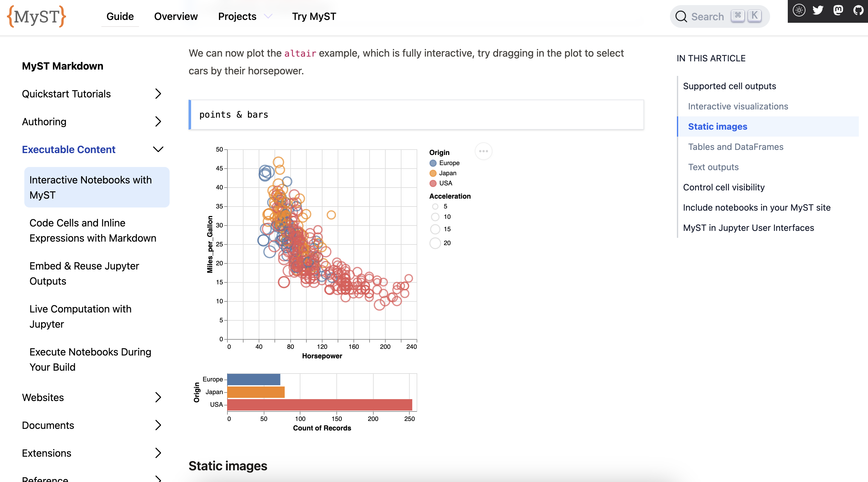Screen dimensions: 868x482
Task: Click the MyST logo
Action: click(36, 16)
